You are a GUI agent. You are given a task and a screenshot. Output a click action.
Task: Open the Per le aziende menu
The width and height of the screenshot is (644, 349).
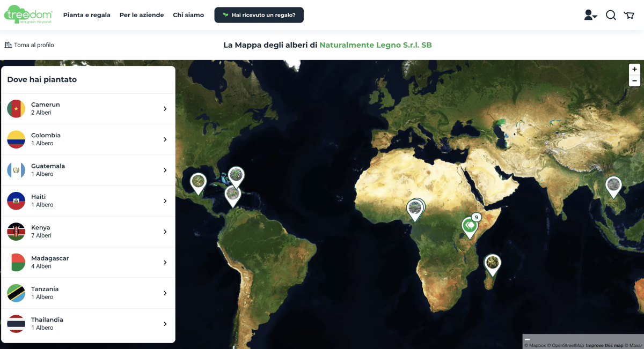(x=142, y=15)
